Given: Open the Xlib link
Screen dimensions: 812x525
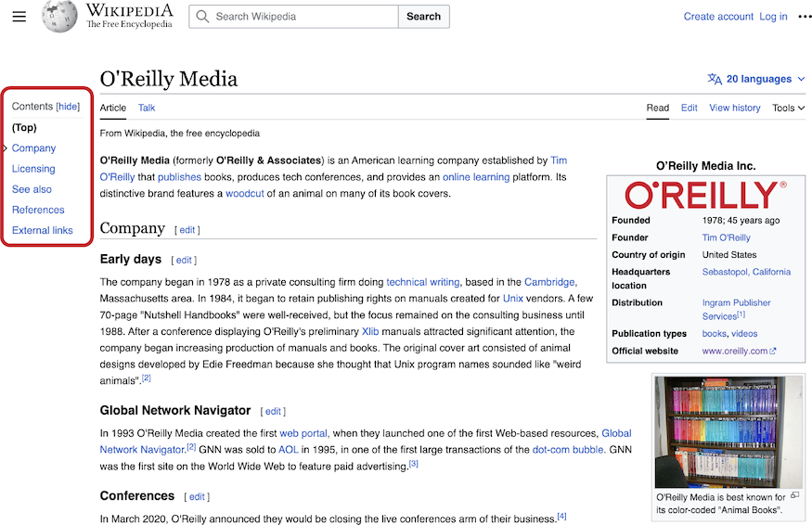Looking at the screenshot, I should pos(370,331).
